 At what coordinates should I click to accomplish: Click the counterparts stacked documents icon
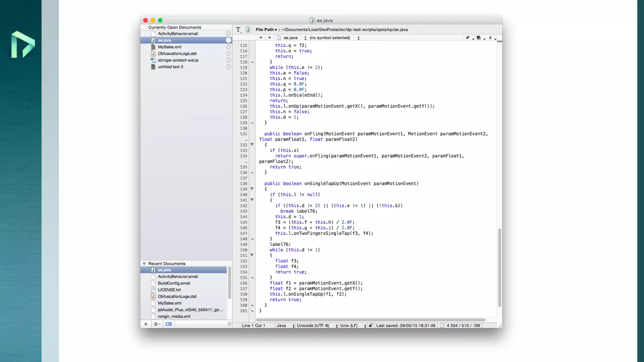tap(479, 38)
